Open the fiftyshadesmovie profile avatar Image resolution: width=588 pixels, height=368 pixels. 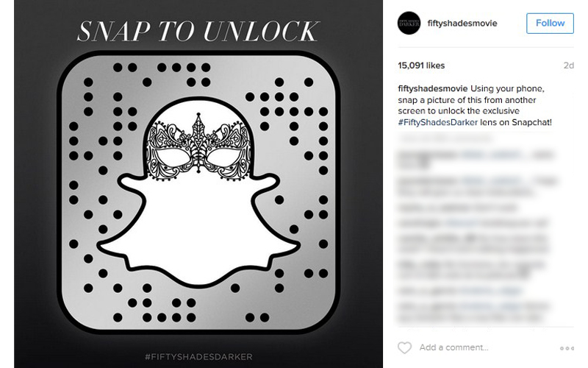[409, 23]
